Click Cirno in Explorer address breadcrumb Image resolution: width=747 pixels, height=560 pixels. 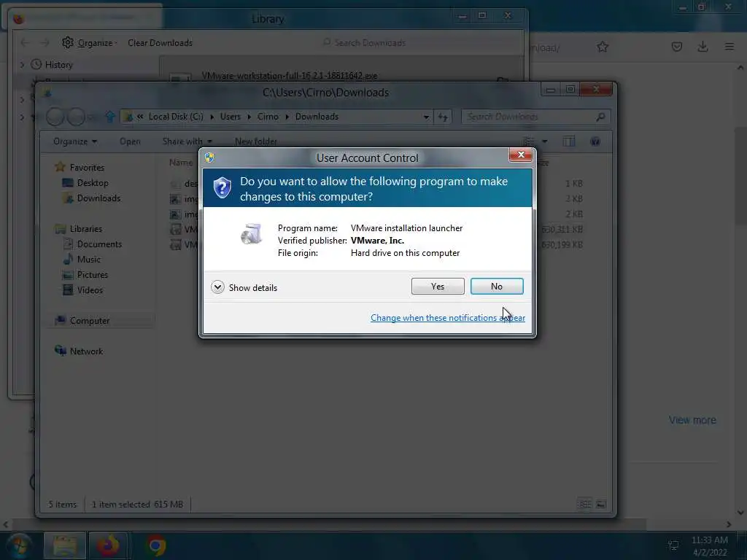pyautogui.click(x=268, y=117)
